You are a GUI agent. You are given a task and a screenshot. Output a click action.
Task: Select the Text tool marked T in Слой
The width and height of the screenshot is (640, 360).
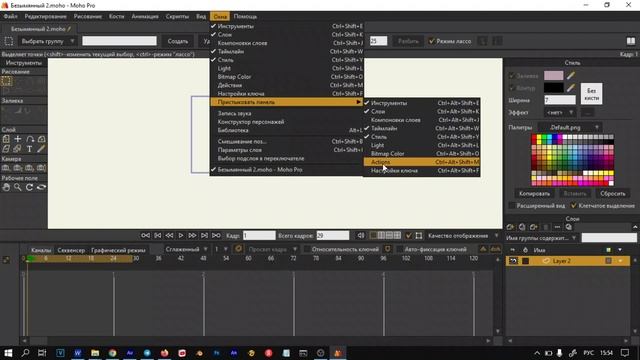pos(29,149)
